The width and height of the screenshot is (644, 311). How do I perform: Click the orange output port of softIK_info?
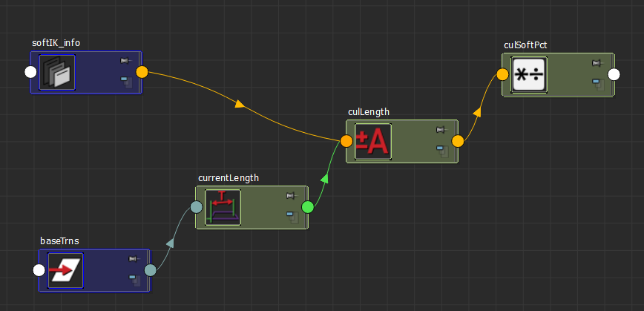(x=142, y=72)
